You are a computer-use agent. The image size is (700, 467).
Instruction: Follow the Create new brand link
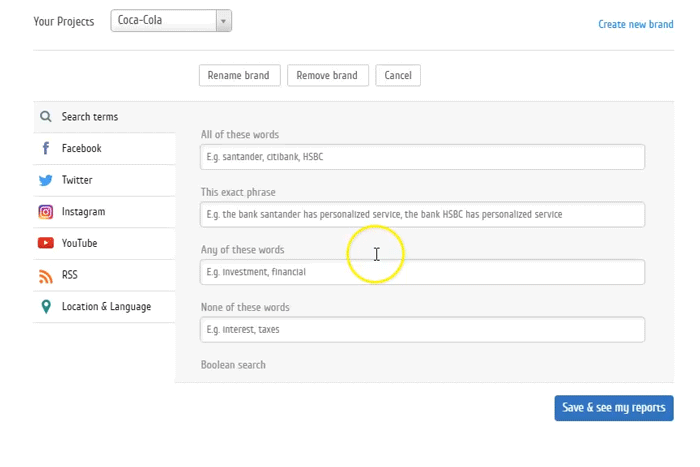[635, 24]
